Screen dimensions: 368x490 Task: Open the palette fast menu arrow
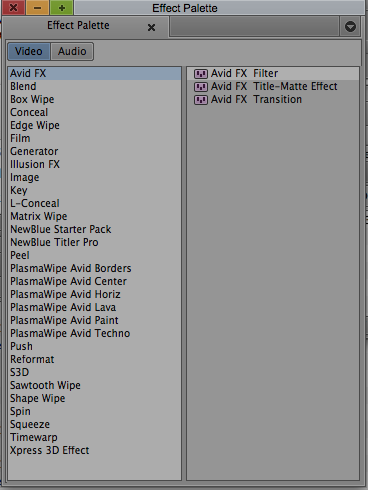pyautogui.click(x=350, y=26)
